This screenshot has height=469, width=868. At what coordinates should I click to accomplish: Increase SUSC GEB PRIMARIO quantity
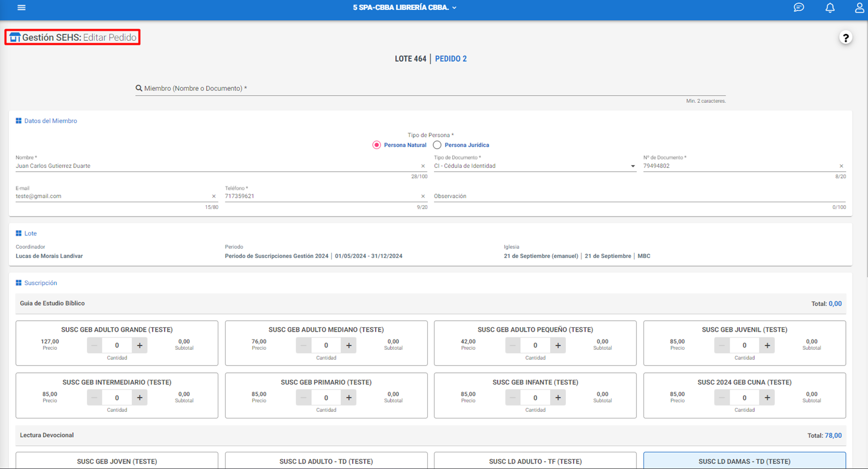click(x=349, y=397)
